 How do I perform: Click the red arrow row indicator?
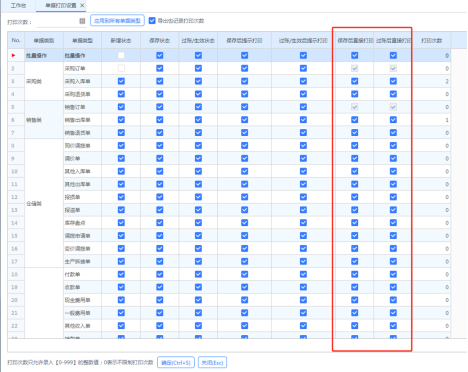click(14, 55)
